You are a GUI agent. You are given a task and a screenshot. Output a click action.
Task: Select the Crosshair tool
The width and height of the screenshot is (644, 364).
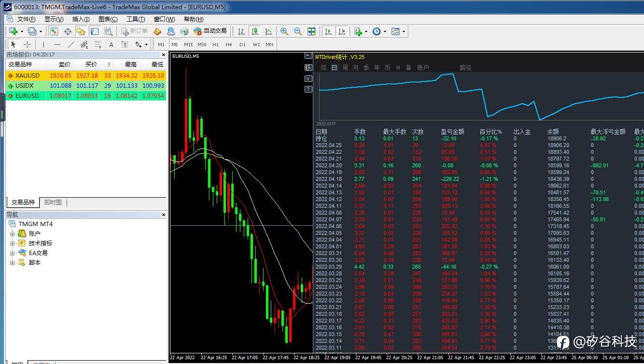tap(27, 44)
